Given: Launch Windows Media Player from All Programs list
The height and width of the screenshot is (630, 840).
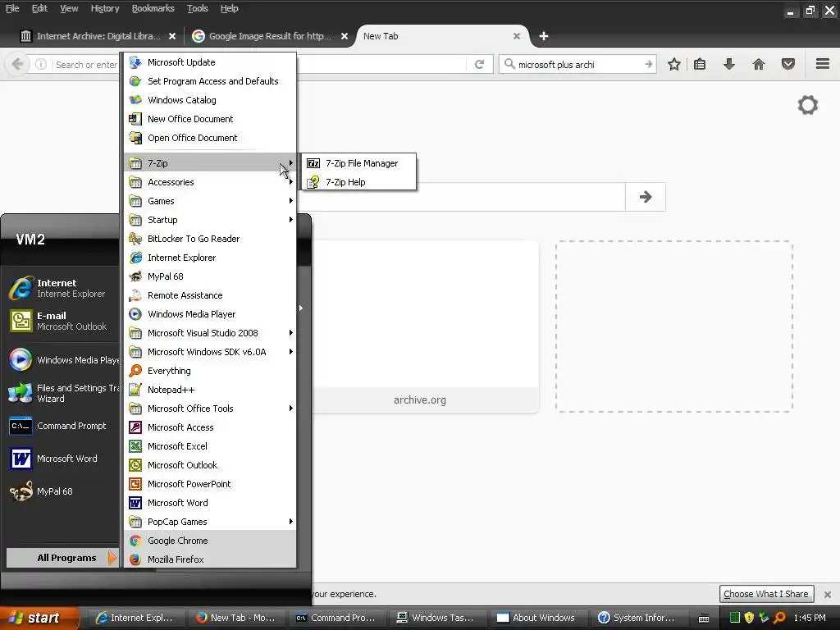Looking at the screenshot, I should tap(210, 314).
